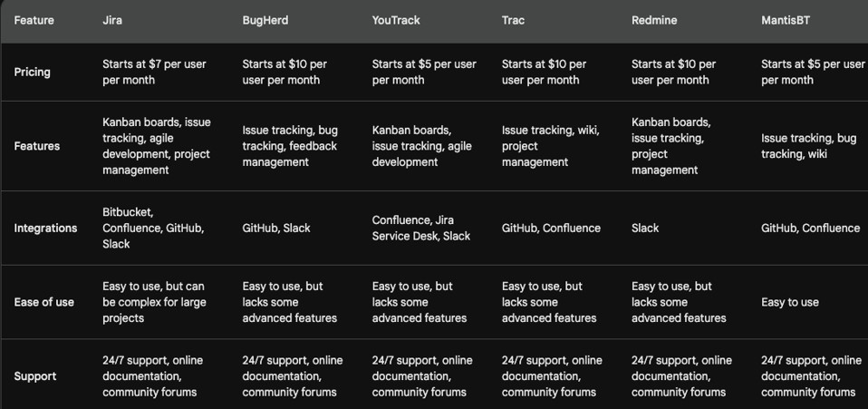Click the Features row label
Viewport: 868px width, 409px height.
pos(37,146)
